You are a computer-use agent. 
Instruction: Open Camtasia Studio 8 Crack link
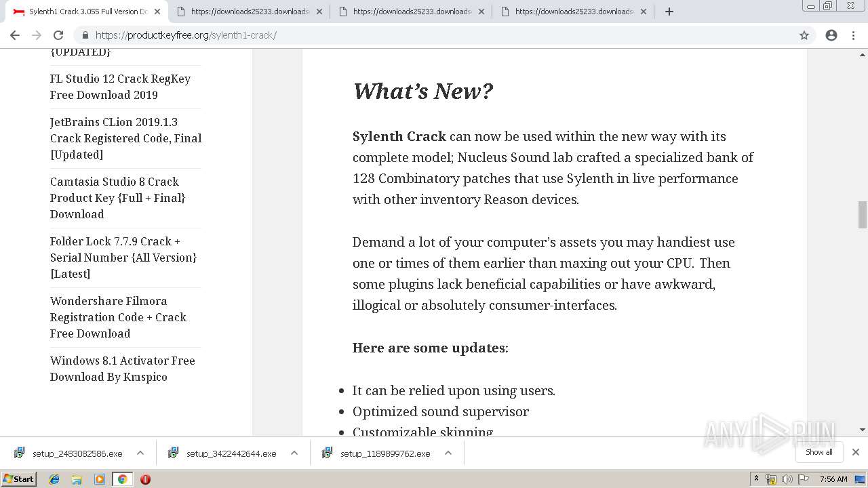click(x=117, y=198)
